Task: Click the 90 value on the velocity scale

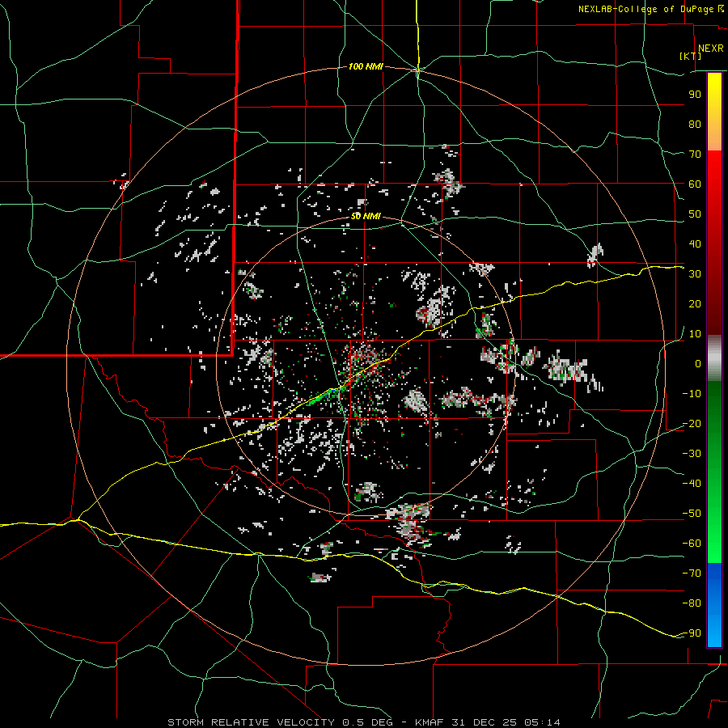Action: pyautogui.click(x=695, y=95)
